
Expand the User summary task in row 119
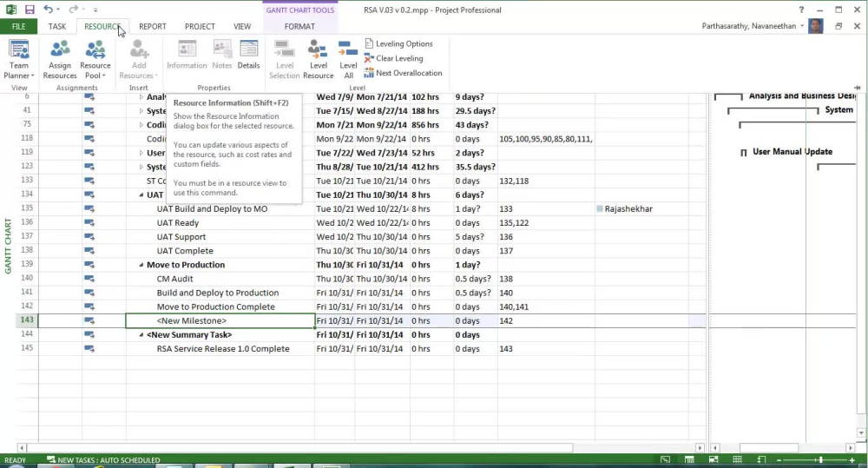pos(141,153)
